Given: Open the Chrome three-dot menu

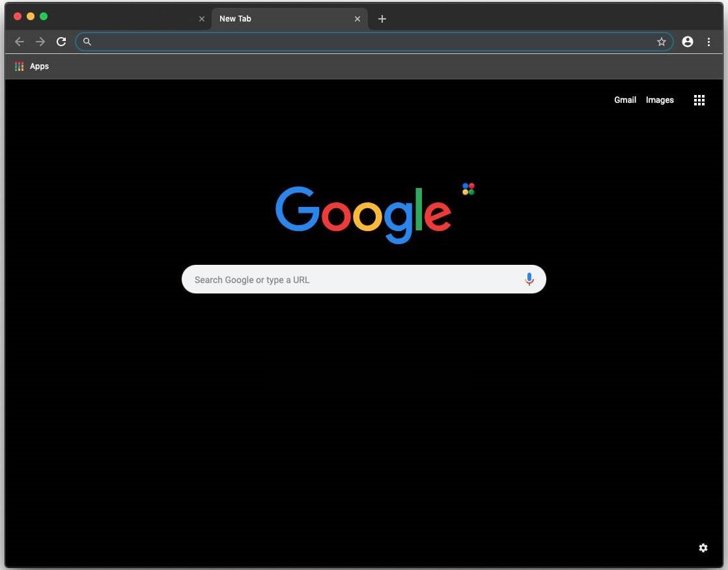Looking at the screenshot, I should coord(708,42).
